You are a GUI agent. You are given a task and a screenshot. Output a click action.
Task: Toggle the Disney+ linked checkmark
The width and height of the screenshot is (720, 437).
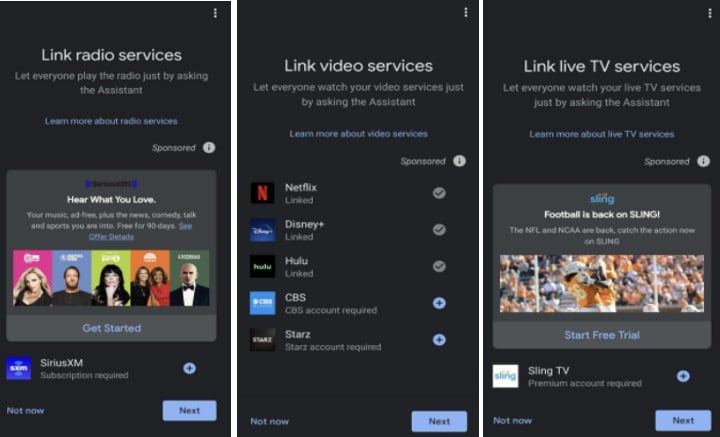click(x=439, y=230)
